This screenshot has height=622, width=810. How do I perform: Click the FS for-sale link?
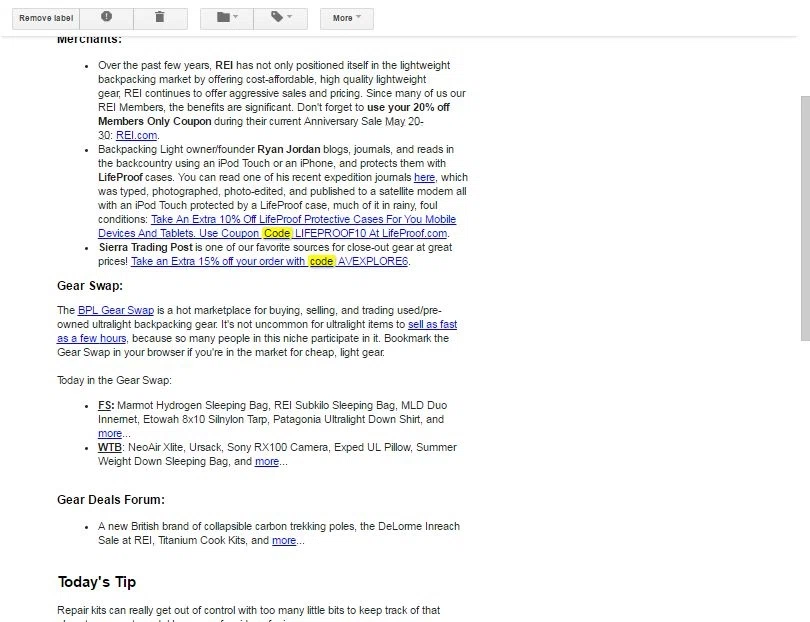[x=105, y=406]
